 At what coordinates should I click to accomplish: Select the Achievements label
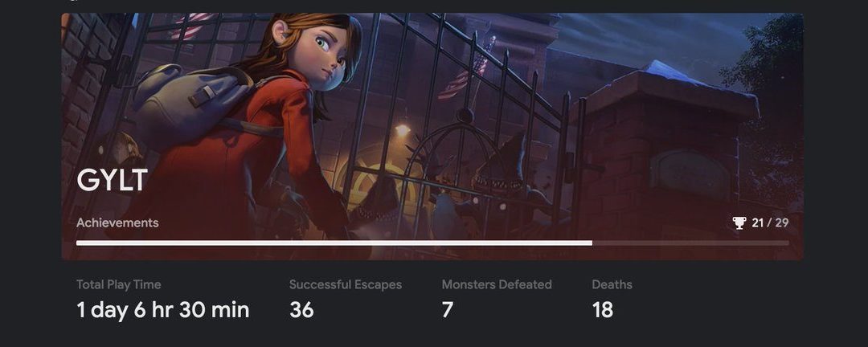pos(117,222)
